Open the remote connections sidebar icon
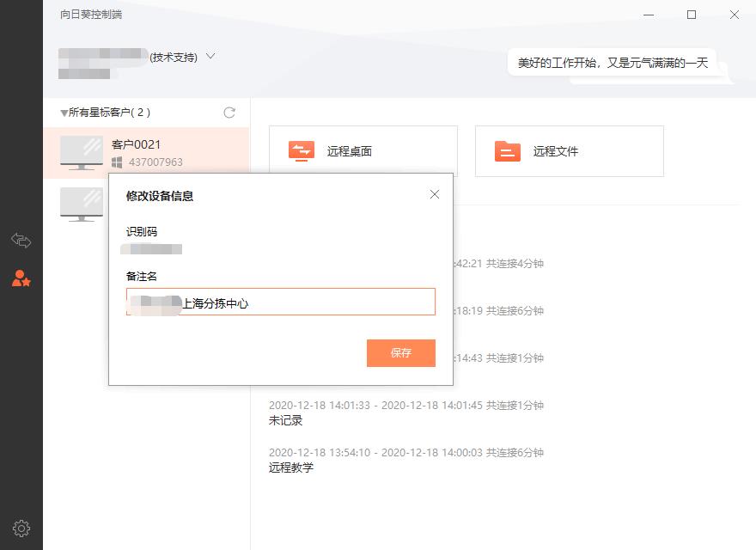 pos(21,241)
